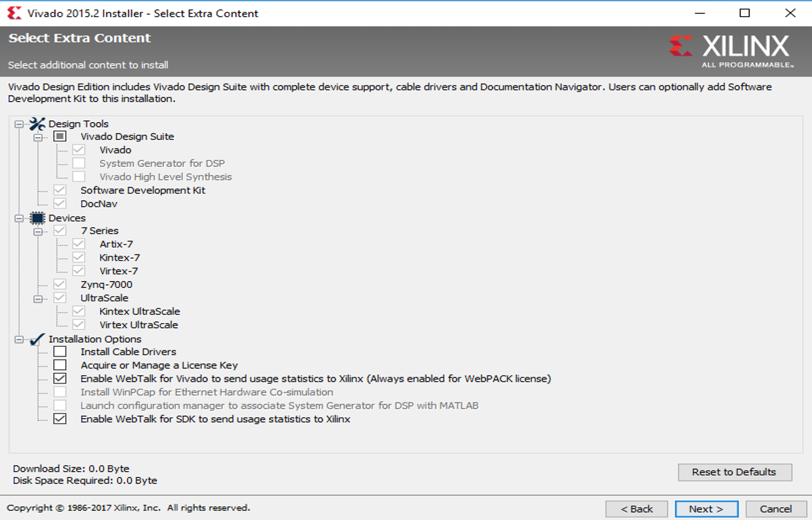Cancel the installer
This screenshot has height=520, width=812.
click(775, 508)
